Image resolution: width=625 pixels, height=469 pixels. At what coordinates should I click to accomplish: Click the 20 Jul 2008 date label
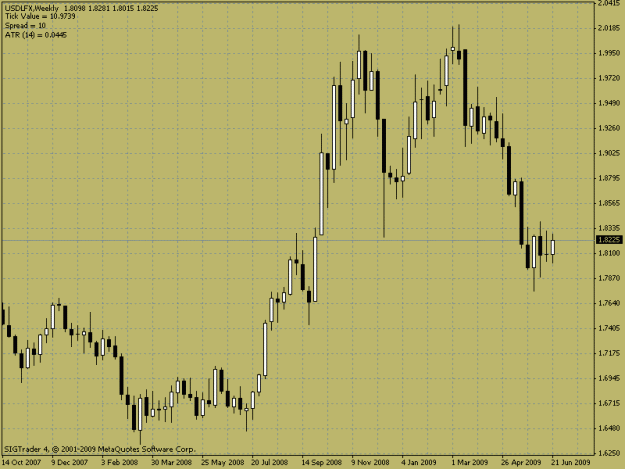pos(269,463)
